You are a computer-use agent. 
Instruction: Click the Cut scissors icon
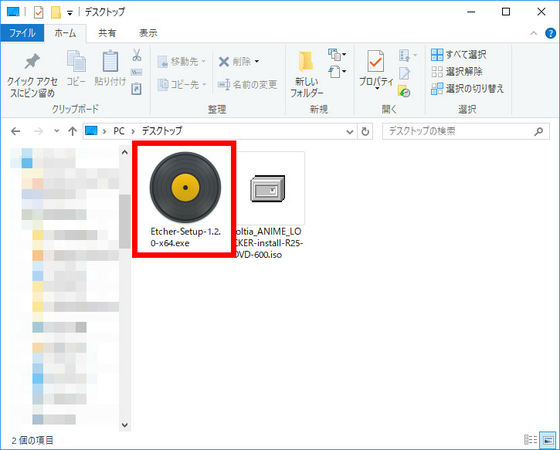[137, 55]
